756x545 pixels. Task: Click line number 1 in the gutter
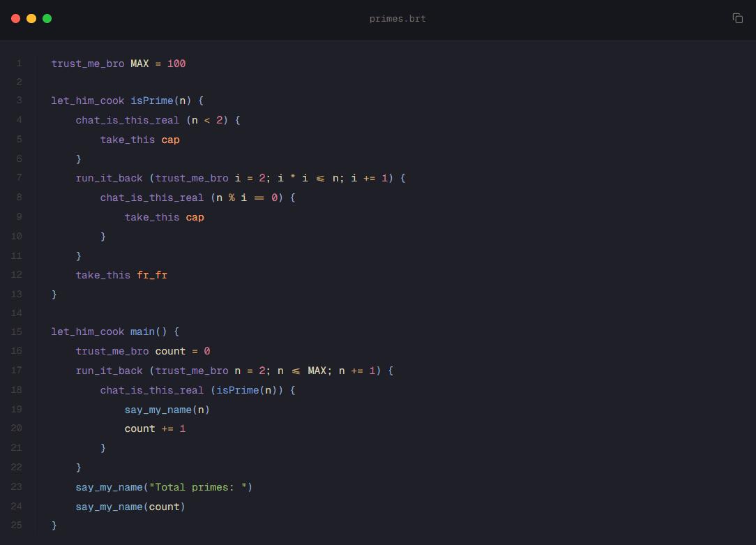(x=19, y=64)
